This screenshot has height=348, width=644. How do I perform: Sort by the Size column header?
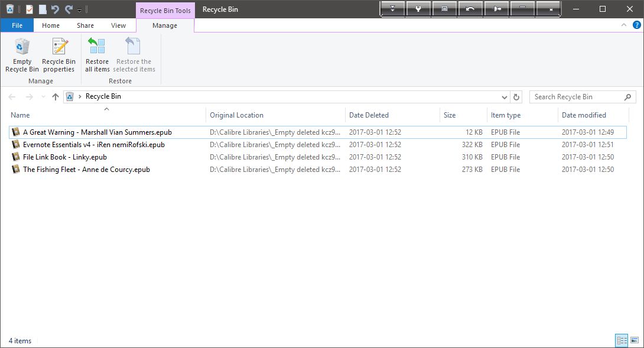[x=463, y=115]
